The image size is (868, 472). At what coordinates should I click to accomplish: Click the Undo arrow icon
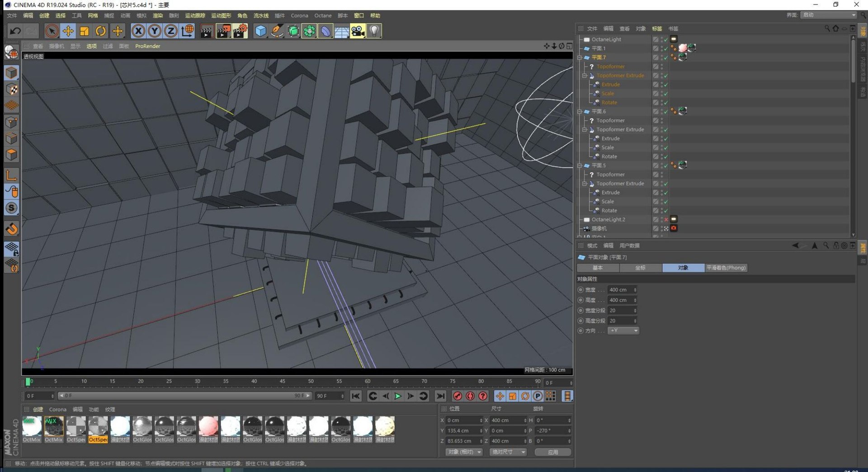15,31
